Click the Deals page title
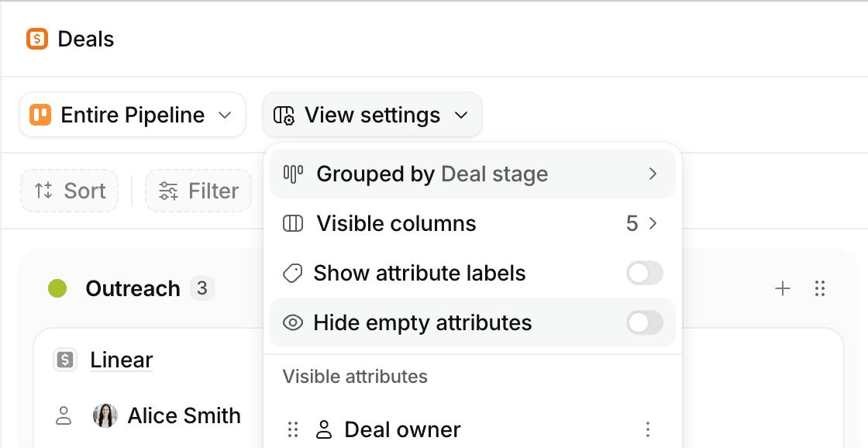The height and width of the screenshot is (448, 868). (x=86, y=39)
